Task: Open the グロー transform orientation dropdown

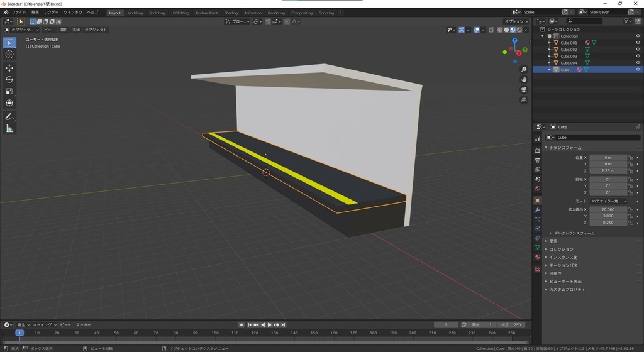Action: click(237, 21)
